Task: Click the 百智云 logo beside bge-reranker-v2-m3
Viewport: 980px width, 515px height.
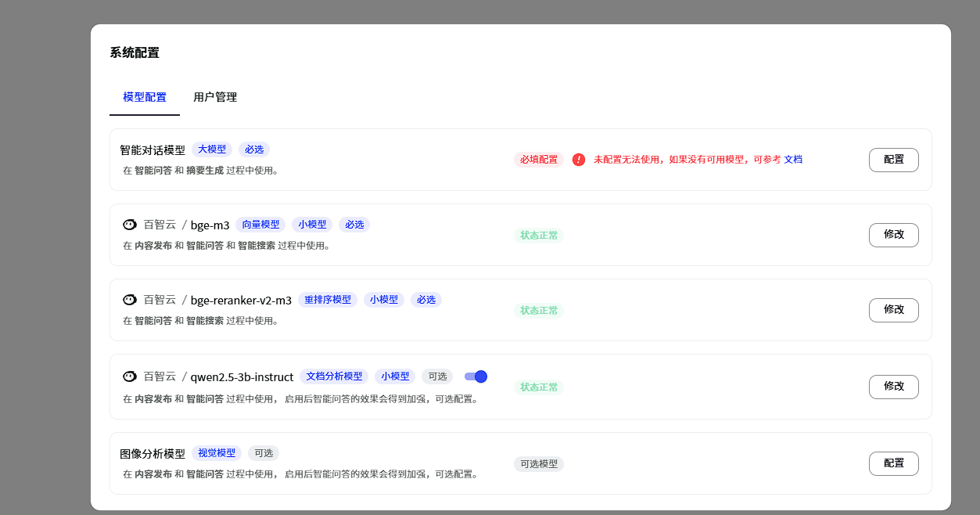Action: (x=130, y=300)
